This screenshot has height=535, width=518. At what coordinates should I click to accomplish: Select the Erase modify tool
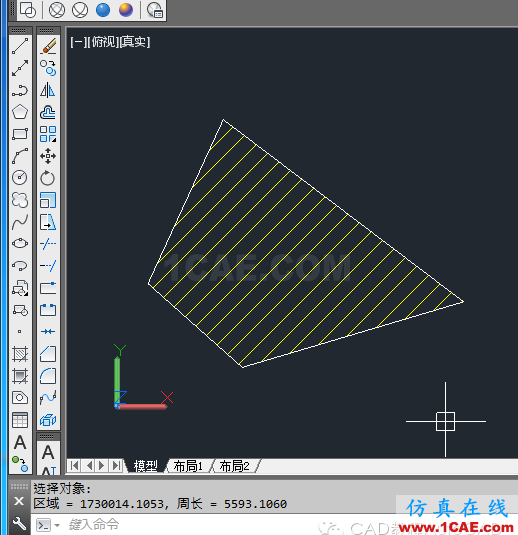coord(48,46)
